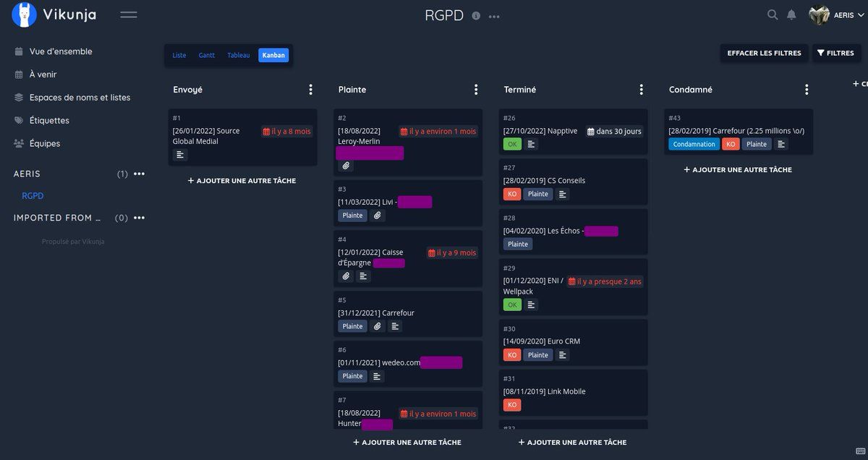Click description icon on ENI / Wellpack card

coord(532,304)
